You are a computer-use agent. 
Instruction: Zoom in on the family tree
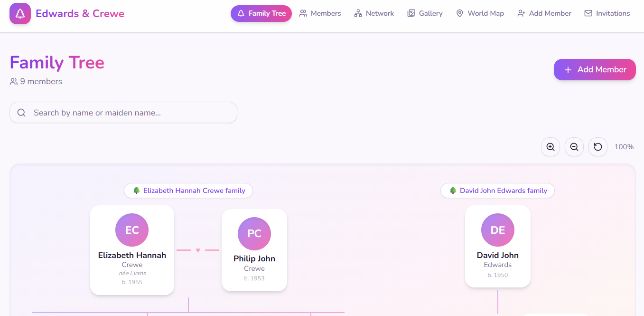[x=551, y=147]
